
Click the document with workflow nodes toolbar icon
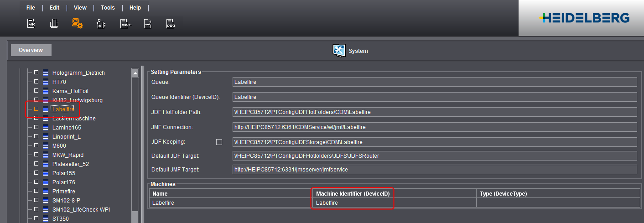pyautogui.click(x=170, y=24)
